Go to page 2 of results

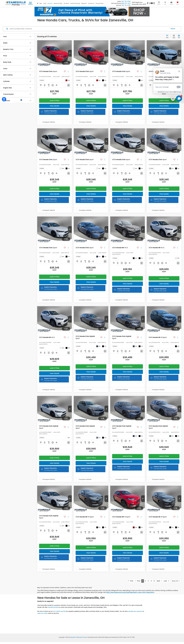tap(145, 581)
